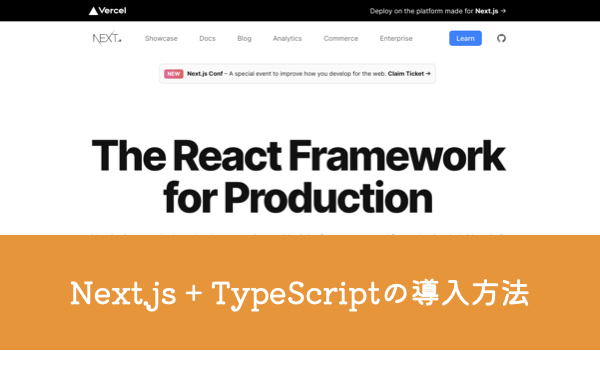Open the Analytics nav item
Viewport: 600px width, 370px height.
pyautogui.click(x=287, y=38)
